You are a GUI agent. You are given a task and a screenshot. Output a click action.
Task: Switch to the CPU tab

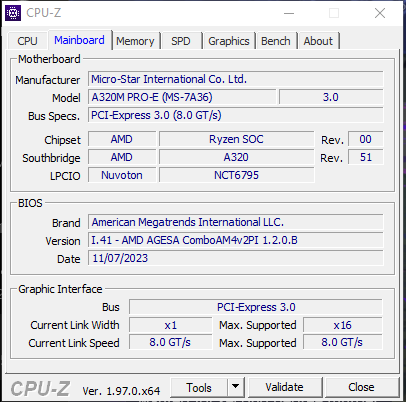pyautogui.click(x=27, y=41)
